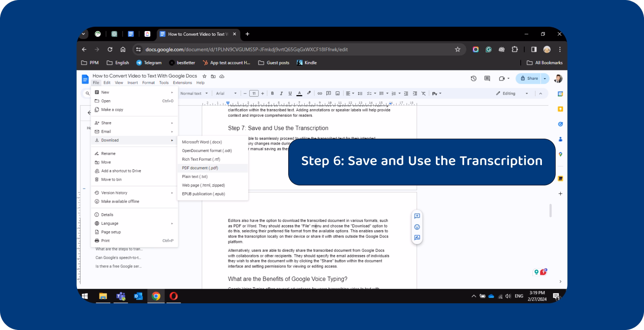Open Google Tasks in the side panel
The width and height of the screenshot is (644, 330).
pyautogui.click(x=560, y=124)
